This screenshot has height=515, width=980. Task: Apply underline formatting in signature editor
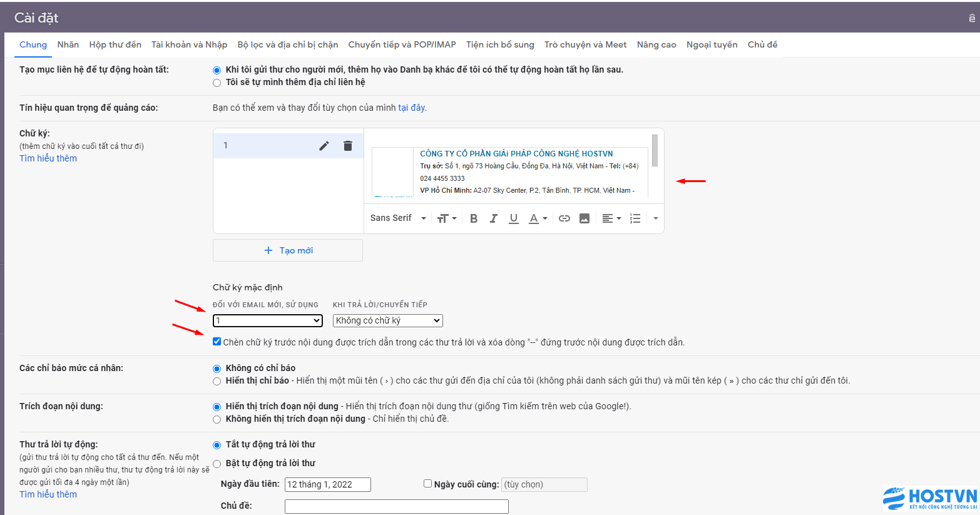click(x=514, y=218)
